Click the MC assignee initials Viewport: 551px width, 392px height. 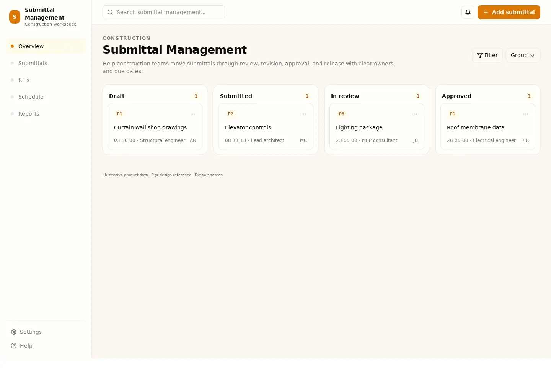click(x=303, y=140)
